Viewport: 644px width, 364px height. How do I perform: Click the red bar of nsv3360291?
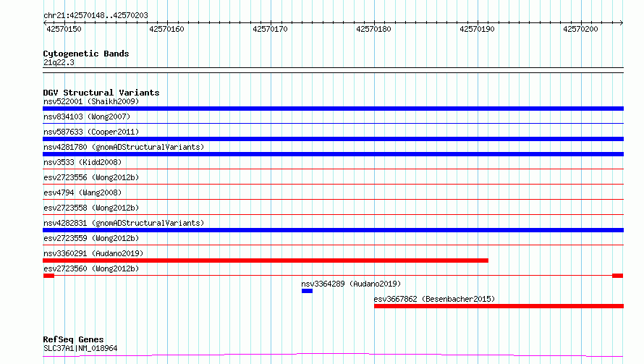[266, 261]
